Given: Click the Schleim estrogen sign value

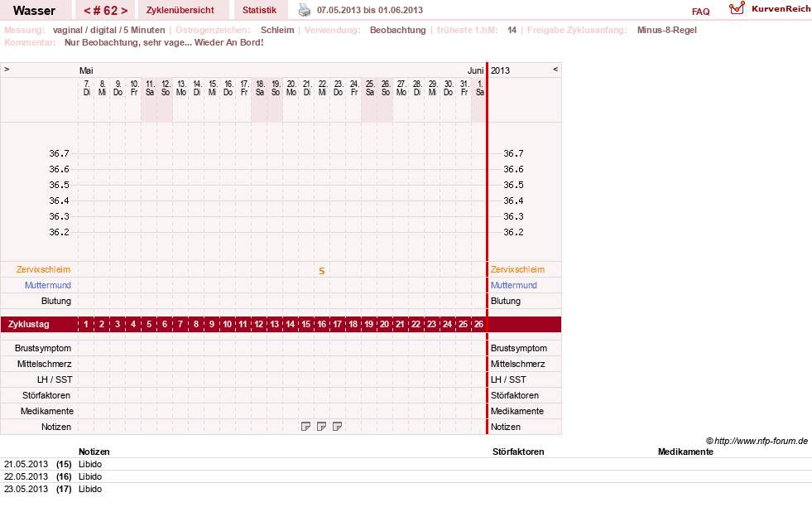Looking at the screenshot, I should (x=277, y=30).
